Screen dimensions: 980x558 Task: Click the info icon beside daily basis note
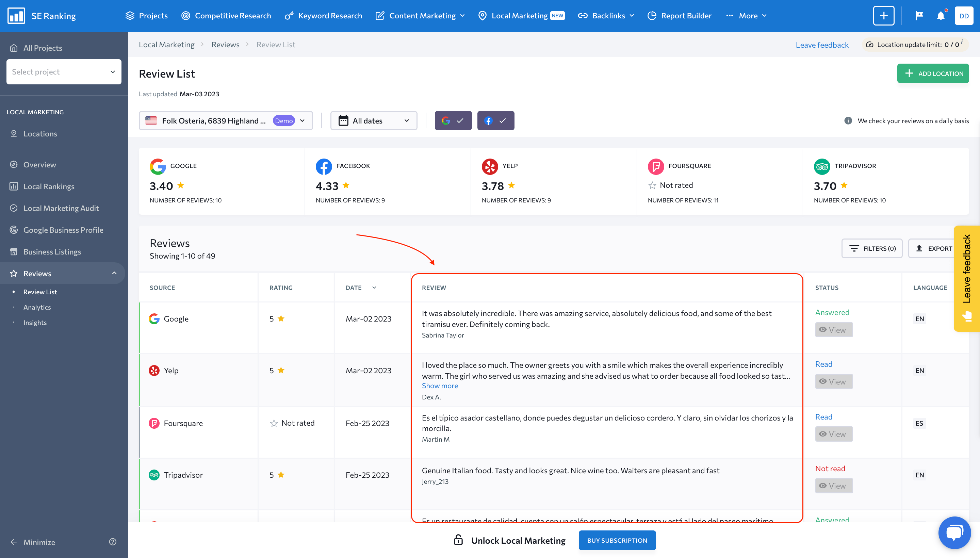[848, 121]
